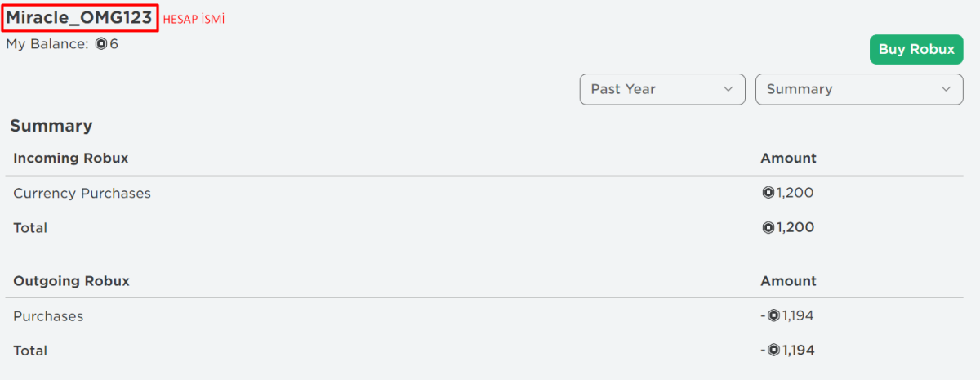Click the Amount header in Incoming table
The image size is (980, 380).
pos(788,158)
